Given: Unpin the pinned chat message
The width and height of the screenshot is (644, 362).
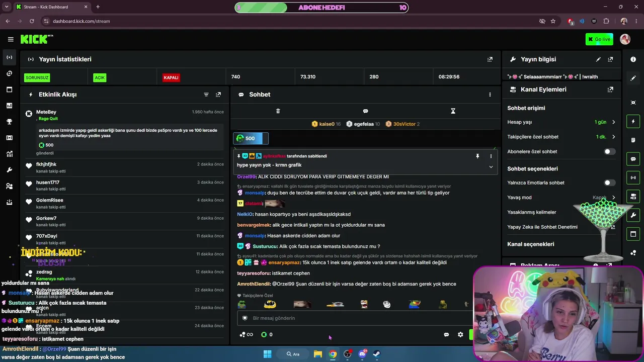Looking at the screenshot, I should [477, 156].
